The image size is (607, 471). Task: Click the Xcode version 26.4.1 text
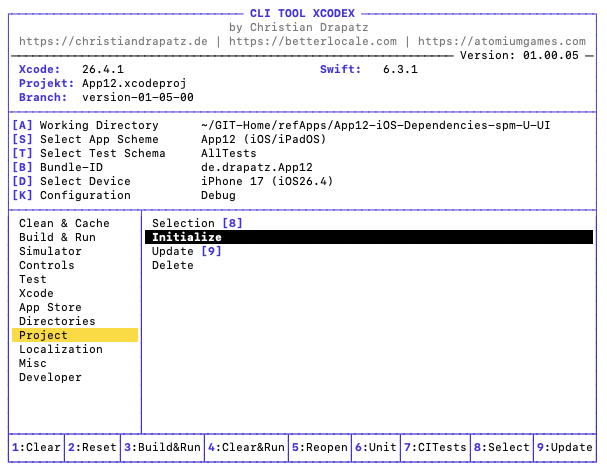click(x=103, y=69)
